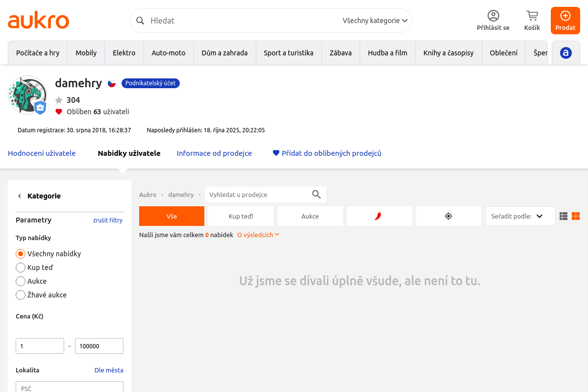Select the chili pepper hot auctions filter
Image resolution: width=588 pixels, height=392 pixels.
(x=379, y=216)
